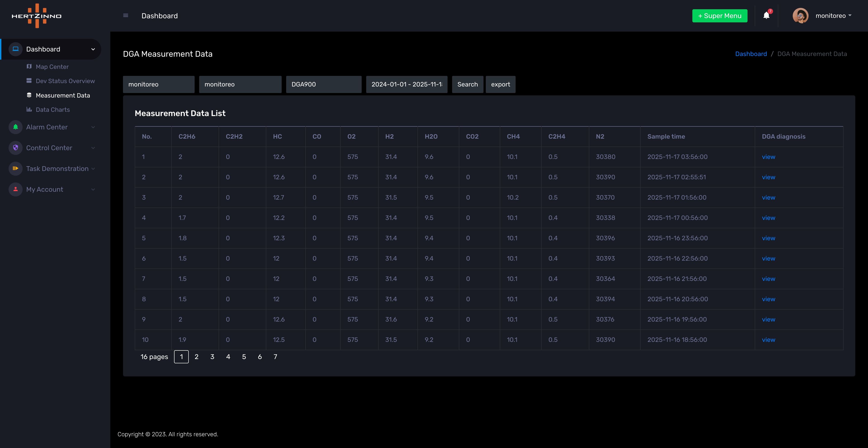Expand the My Account chevron

[x=93, y=189]
